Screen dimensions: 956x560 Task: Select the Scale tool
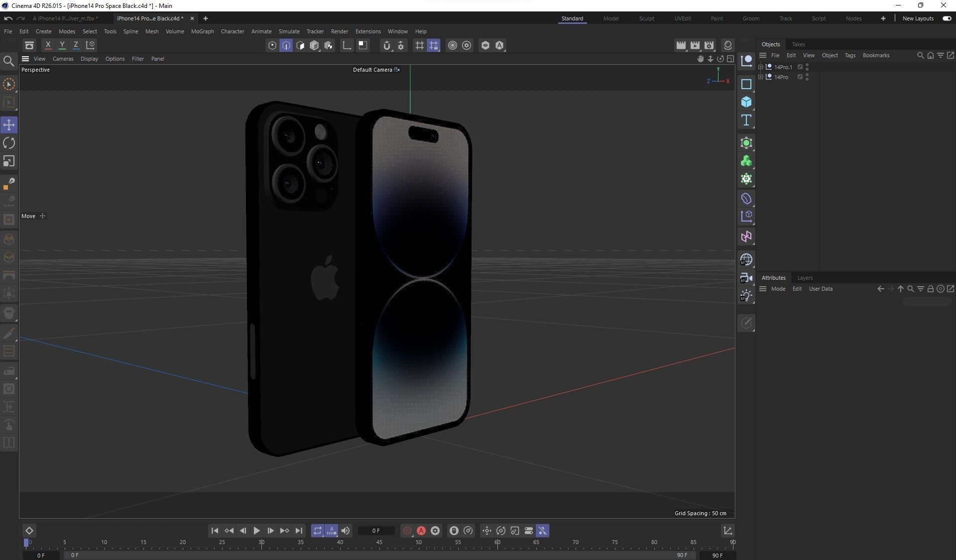pyautogui.click(x=9, y=161)
